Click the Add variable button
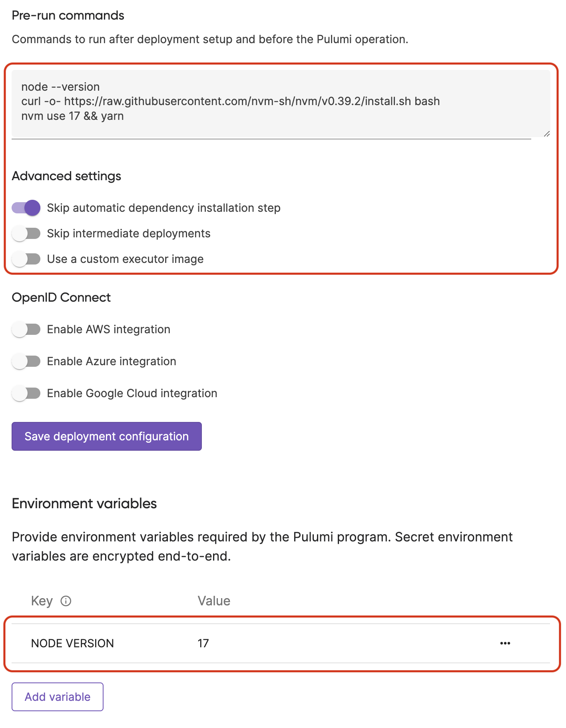Image resolution: width=566 pixels, height=728 pixels. tap(57, 697)
